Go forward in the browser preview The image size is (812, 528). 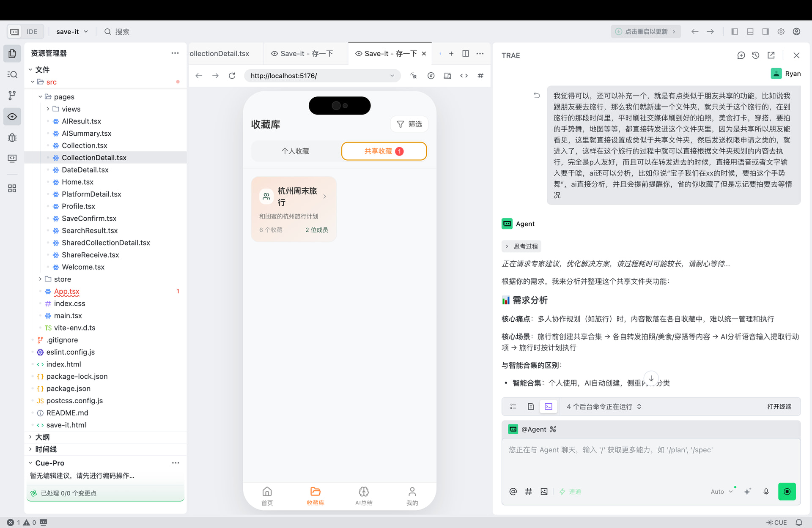(x=215, y=76)
